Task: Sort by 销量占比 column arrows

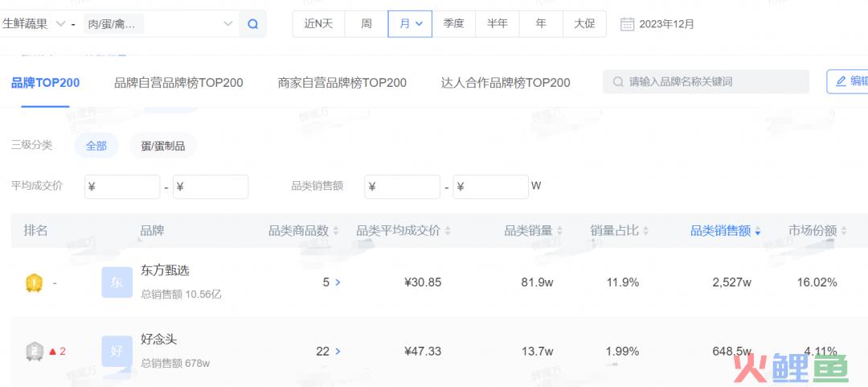Action: coord(645,231)
